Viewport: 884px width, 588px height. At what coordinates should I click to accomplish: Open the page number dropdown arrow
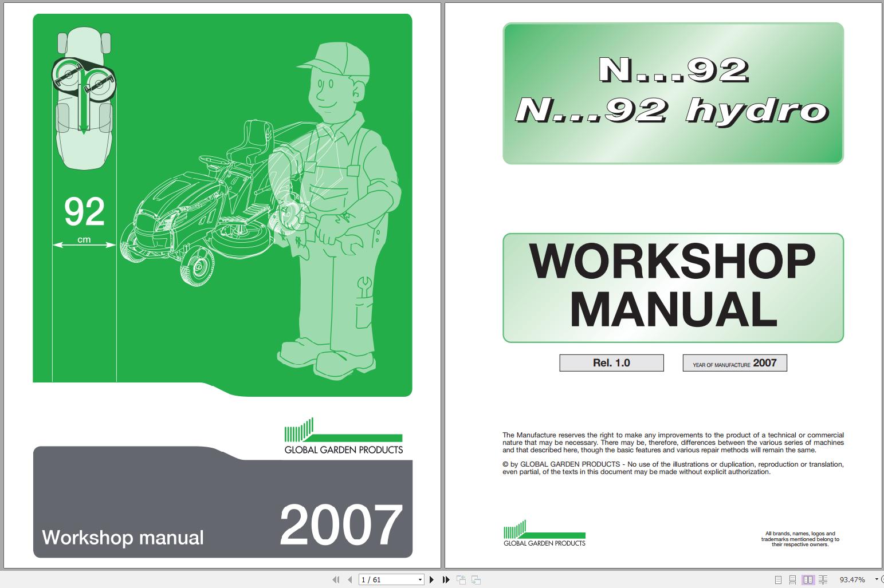(420, 579)
